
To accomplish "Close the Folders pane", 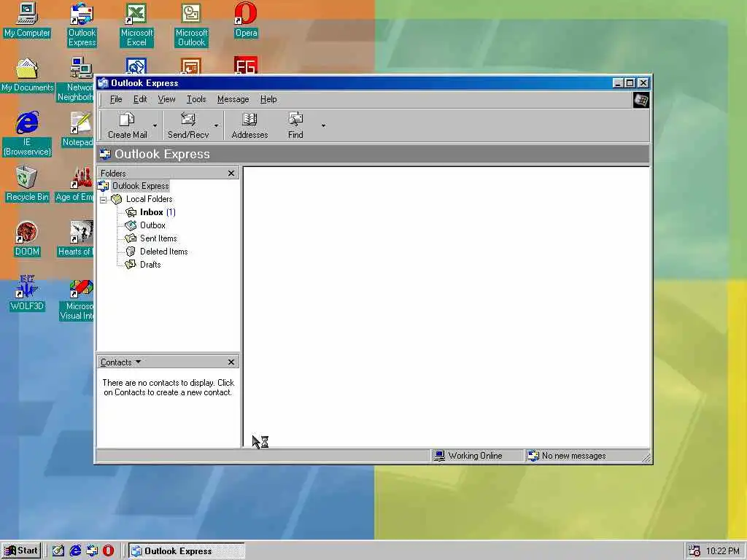I will coord(231,174).
